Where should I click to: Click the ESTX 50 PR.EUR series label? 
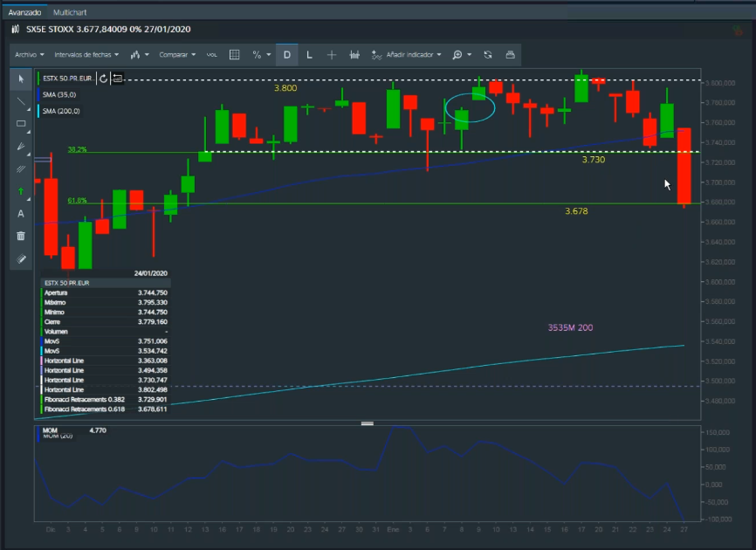click(68, 79)
